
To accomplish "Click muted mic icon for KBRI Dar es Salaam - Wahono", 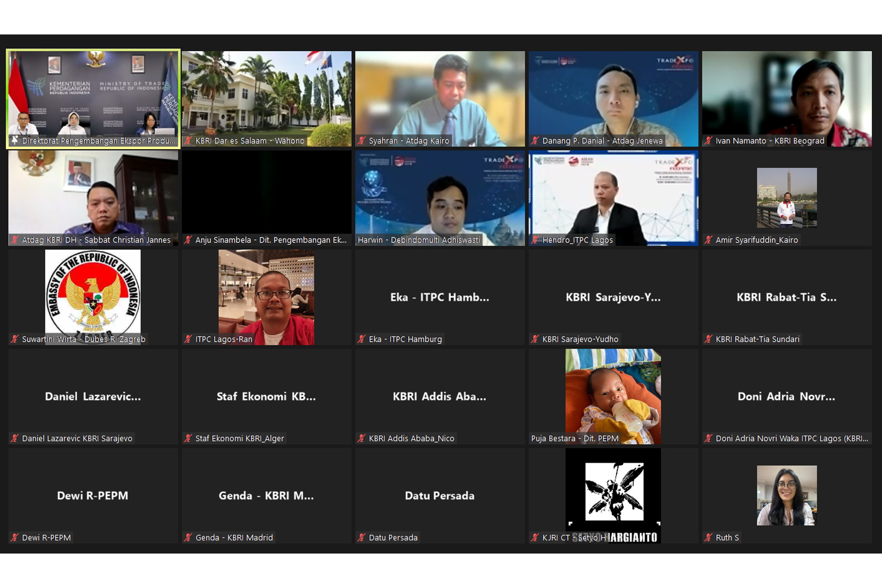I will 188,141.
